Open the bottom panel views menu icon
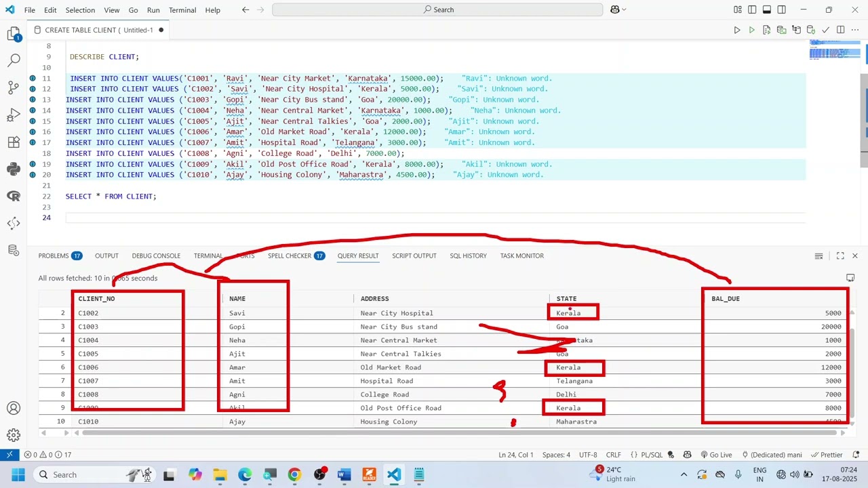The image size is (868, 488). coord(819,256)
